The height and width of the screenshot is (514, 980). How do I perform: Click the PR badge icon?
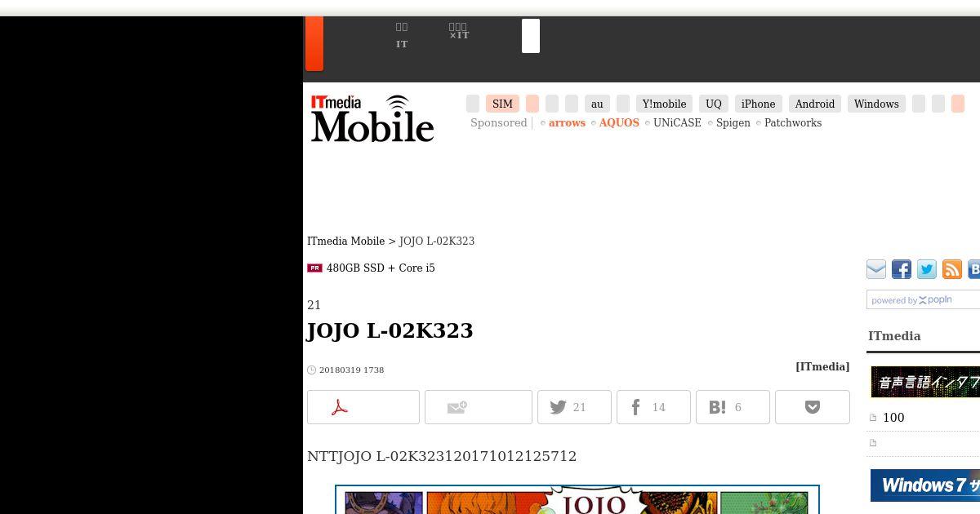[x=314, y=268]
